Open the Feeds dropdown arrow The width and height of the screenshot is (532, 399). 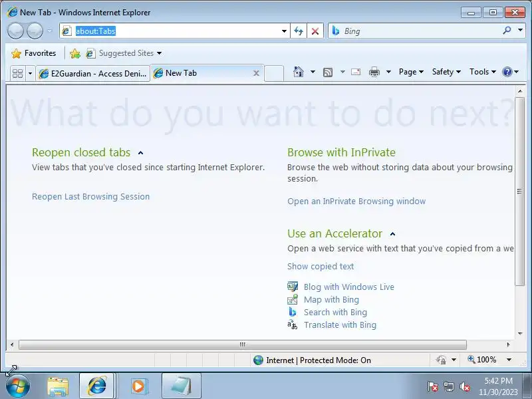tap(342, 72)
